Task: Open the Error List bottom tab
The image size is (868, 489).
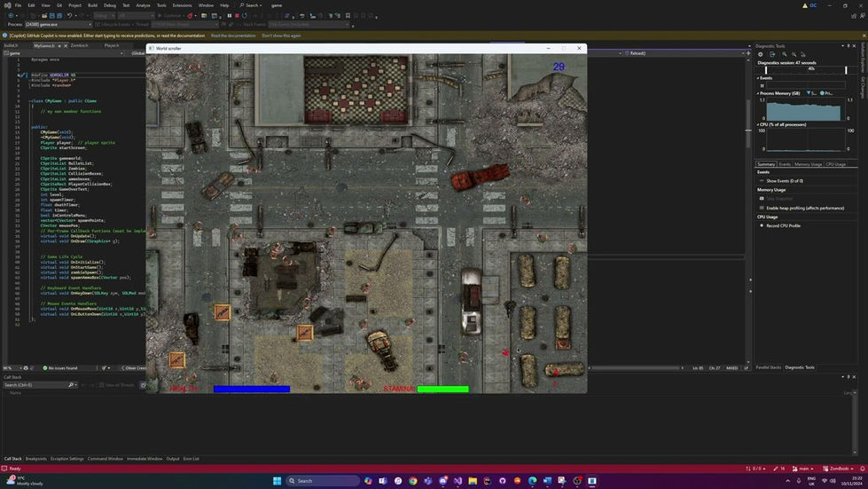Action: 191,459
